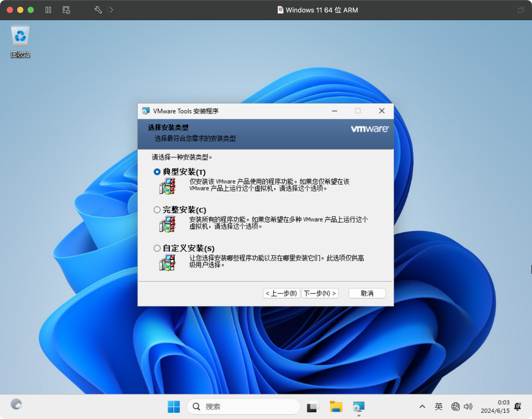Click the 下一步(N) button
Image resolution: width=532 pixels, height=419 pixels.
tap(320, 293)
